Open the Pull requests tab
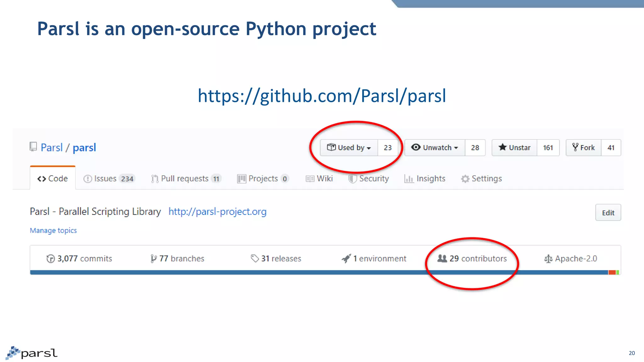 (186, 178)
